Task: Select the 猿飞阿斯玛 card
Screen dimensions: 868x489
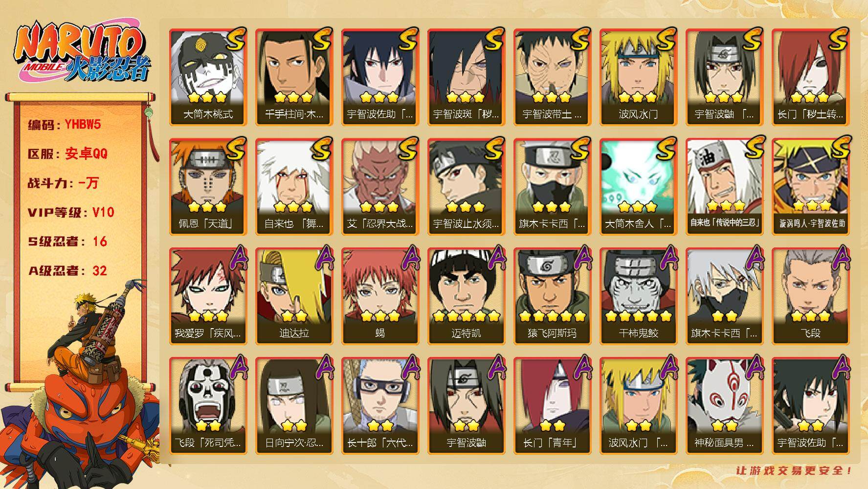Action: coord(552,296)
